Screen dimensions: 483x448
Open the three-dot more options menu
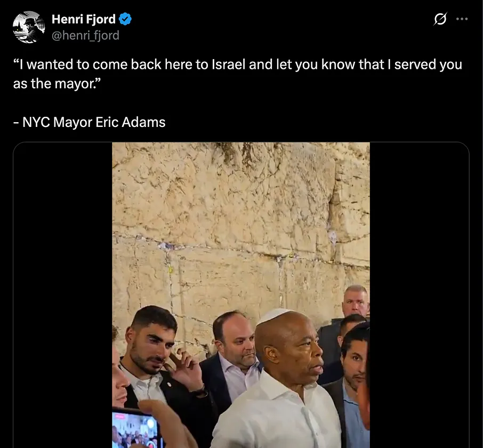462,19
